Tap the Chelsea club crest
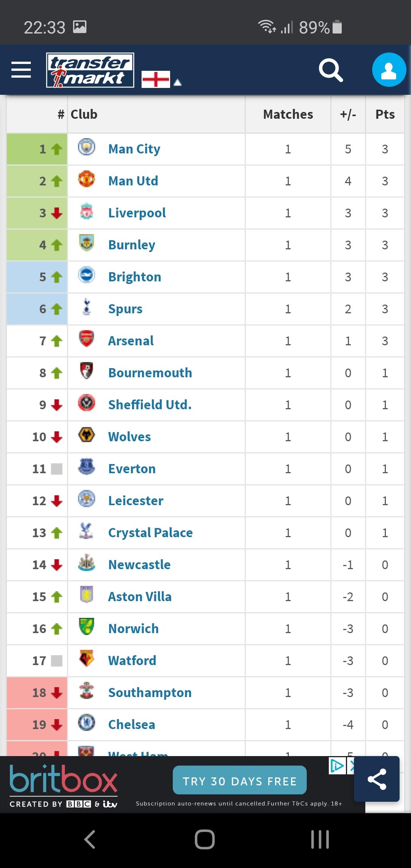Image resolution: width=411 pixels, height=868 pixels. pyautogui.click(x=86, y=723)
